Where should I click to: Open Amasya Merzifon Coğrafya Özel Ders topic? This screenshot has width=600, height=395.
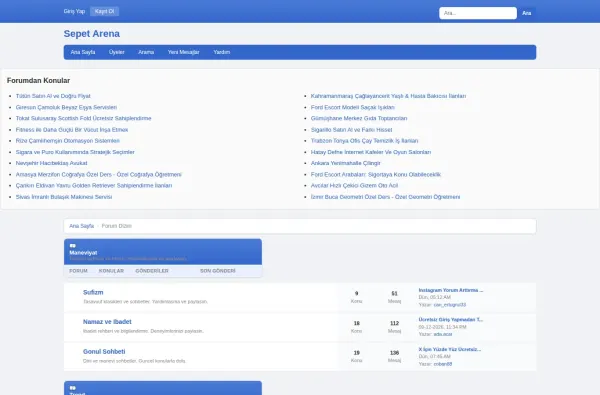99,175
